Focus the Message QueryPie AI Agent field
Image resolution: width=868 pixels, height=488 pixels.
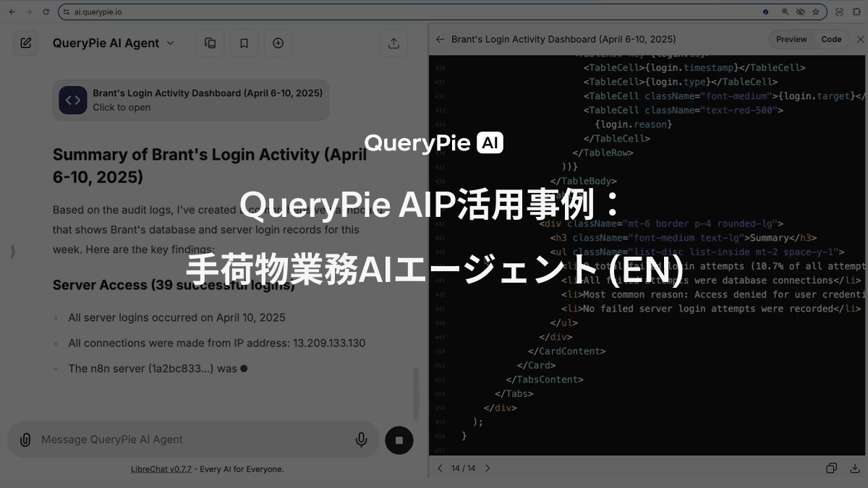(193, 440)
